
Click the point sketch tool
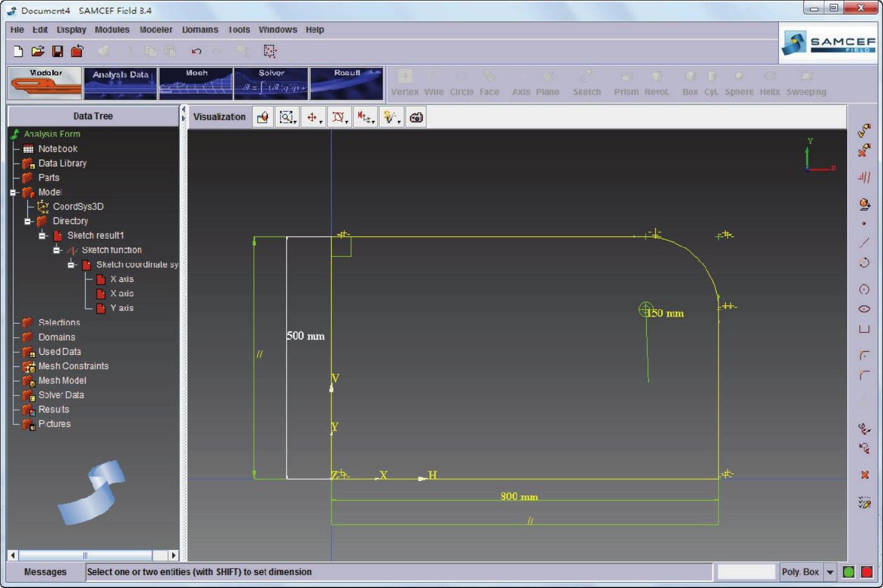(864, 224)
